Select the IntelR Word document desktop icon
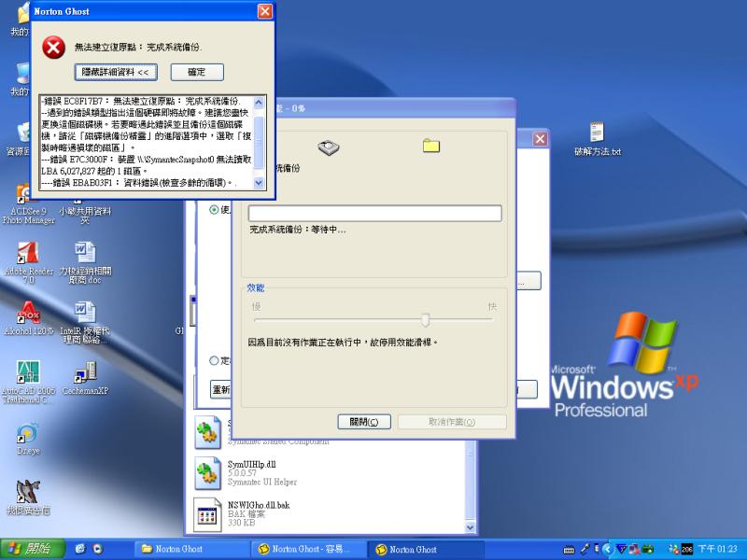This screenshot has height=560, width=747. pyautogui.click(x=85, y=322)
